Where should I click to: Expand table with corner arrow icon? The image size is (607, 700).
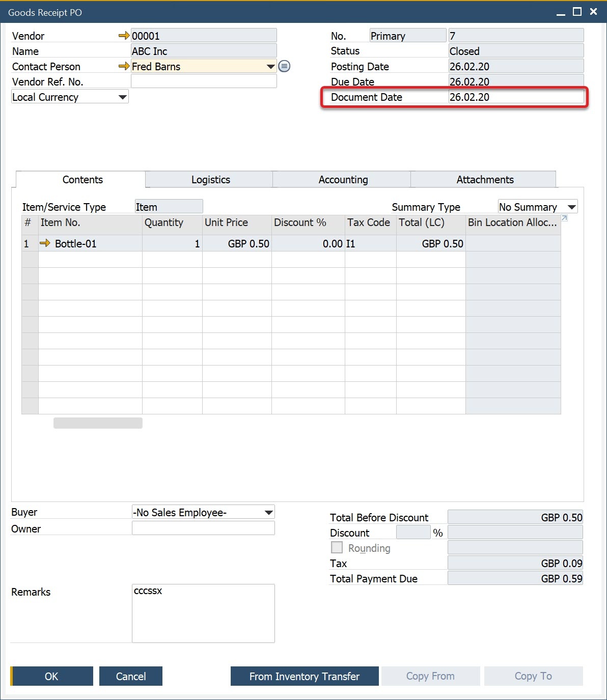[564, 218]
